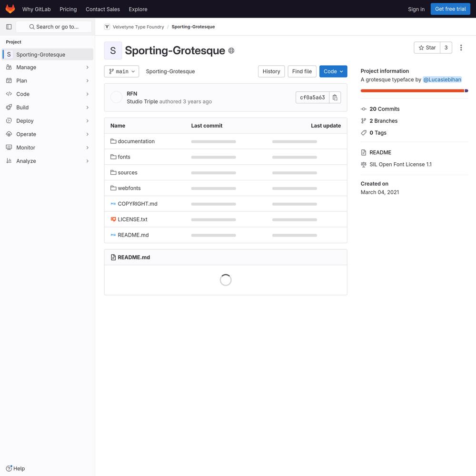
Task: Click the repository languages color bar
Action: point(414,91)
